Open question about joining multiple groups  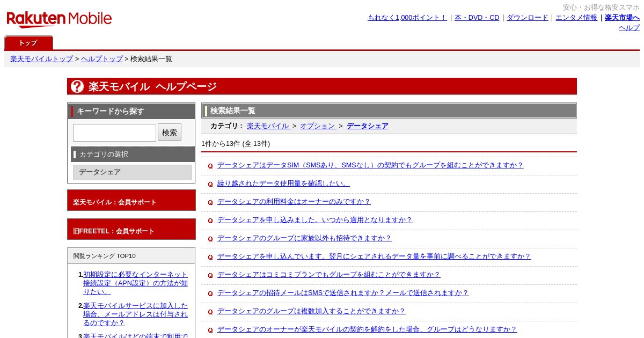[311, 311]
